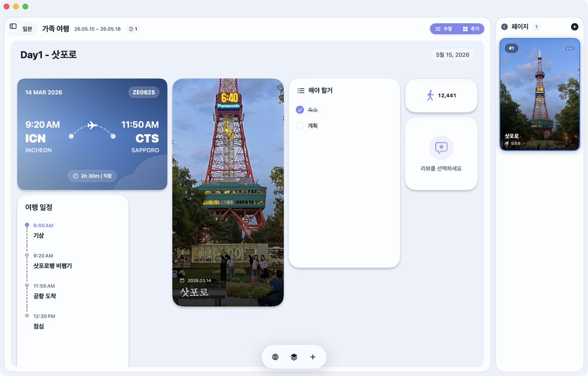Select the 삿포로 page thumbnail

tap(539, 95)
